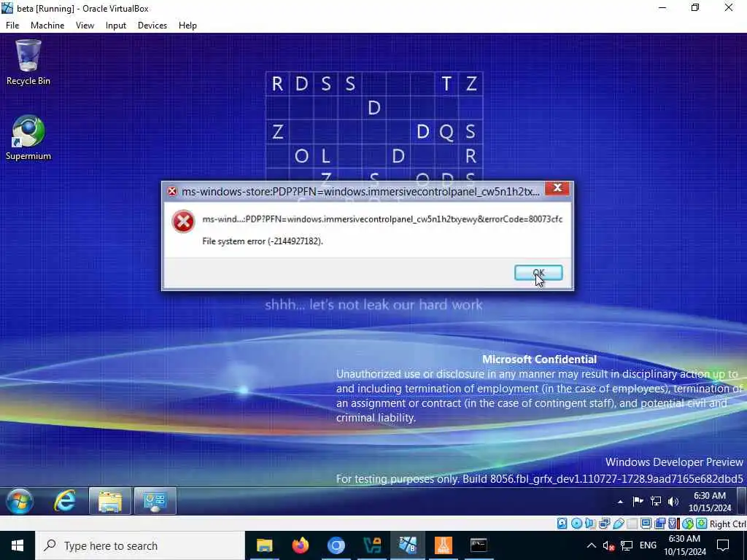Click File system error (-2144927182) text
Viewport: 747px width, 560px height.
[x=263, y=241]
